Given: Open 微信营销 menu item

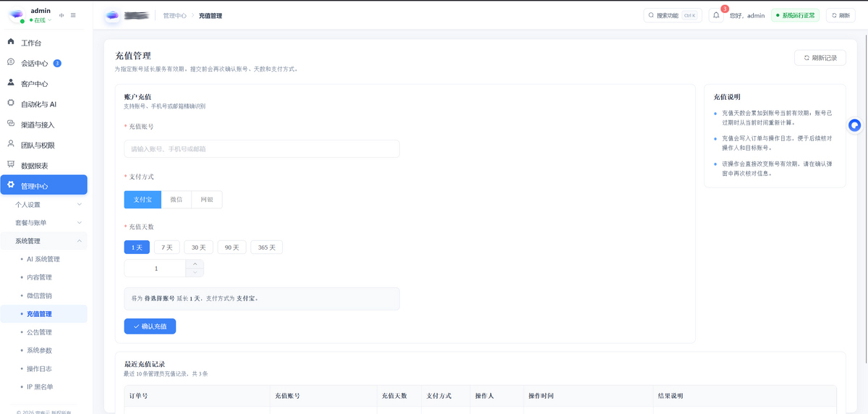Looking at the screenshot, I should coord(43,295).
